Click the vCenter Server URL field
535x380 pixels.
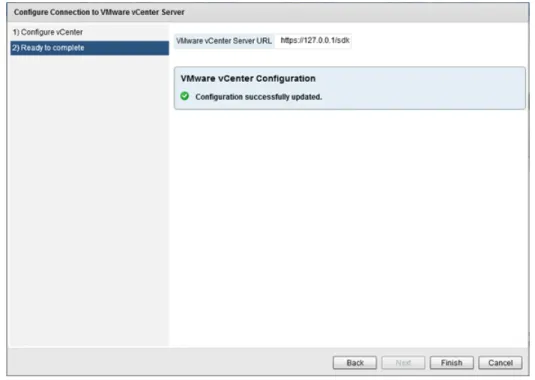(x=314, y=41)
